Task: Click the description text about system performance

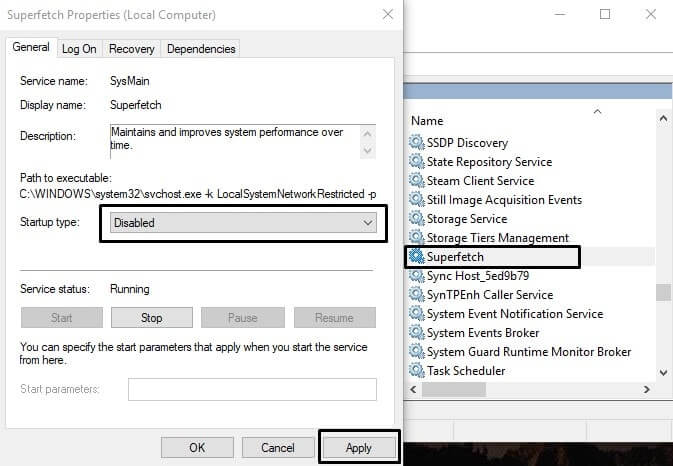Action: coord(227,138)
